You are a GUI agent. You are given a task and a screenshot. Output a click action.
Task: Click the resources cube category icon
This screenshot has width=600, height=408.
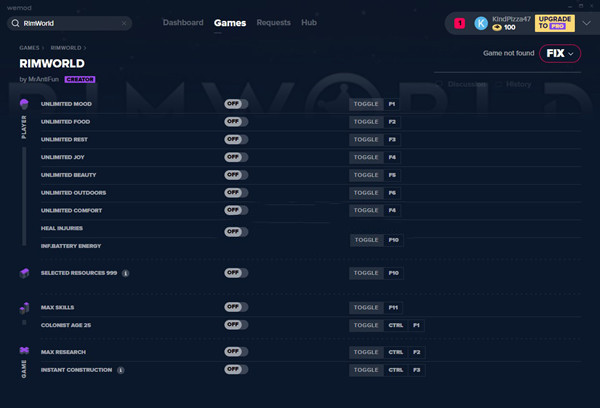pyautogui.click(x=24, y=273)
